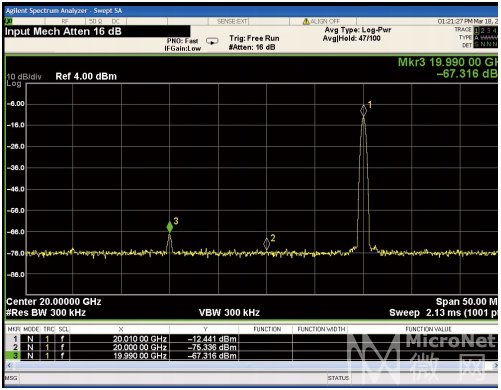Click the Center 20.00000 GHz readout

click(x=54, y=302)
